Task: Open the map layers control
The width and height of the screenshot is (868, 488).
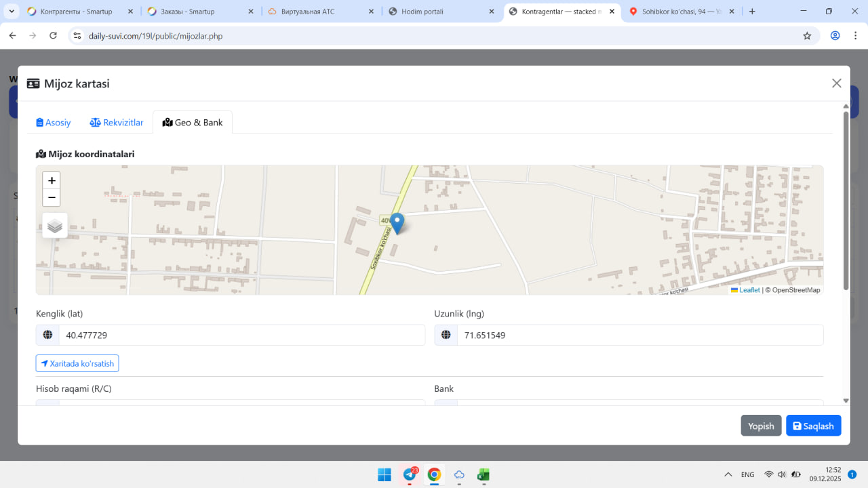Action: click(55, 226)
